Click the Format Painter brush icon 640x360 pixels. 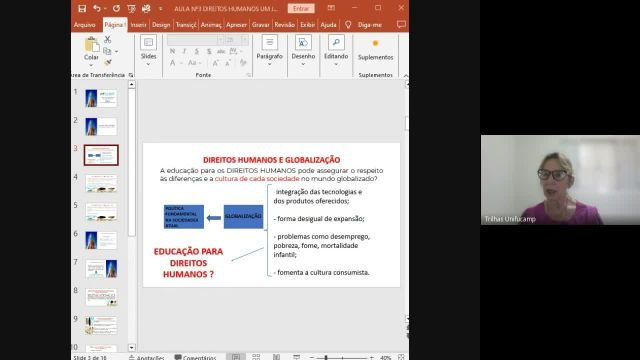108,62
